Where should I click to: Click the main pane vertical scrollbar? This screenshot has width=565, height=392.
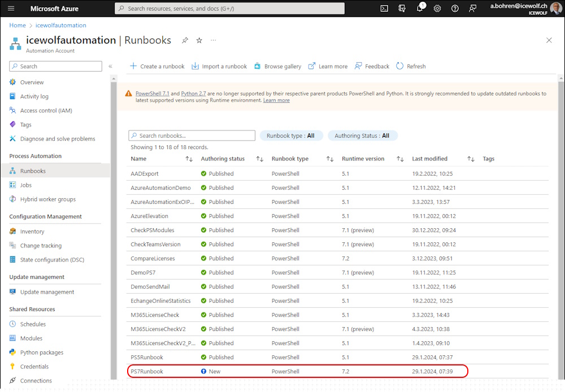point(560,230)
